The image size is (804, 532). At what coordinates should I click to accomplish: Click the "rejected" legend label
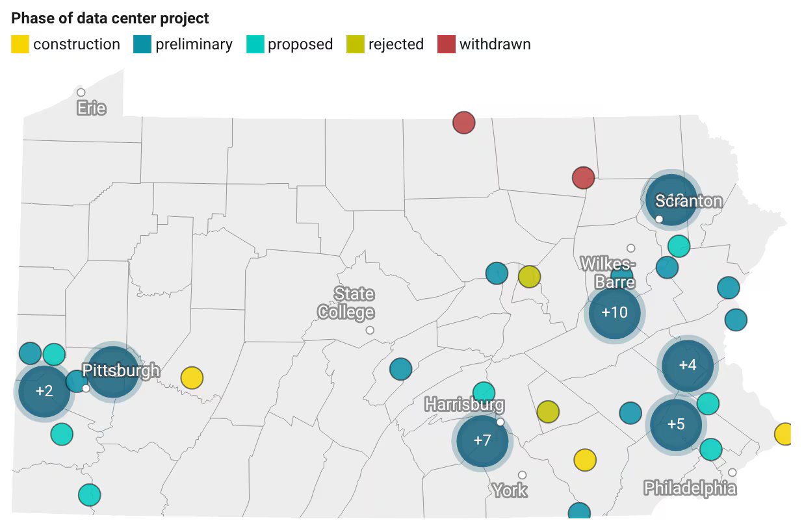click(x=396, y=44)
